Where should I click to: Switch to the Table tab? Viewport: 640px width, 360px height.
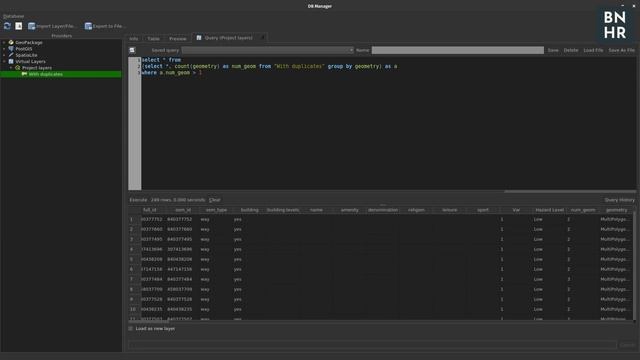(x=153, y=38)
